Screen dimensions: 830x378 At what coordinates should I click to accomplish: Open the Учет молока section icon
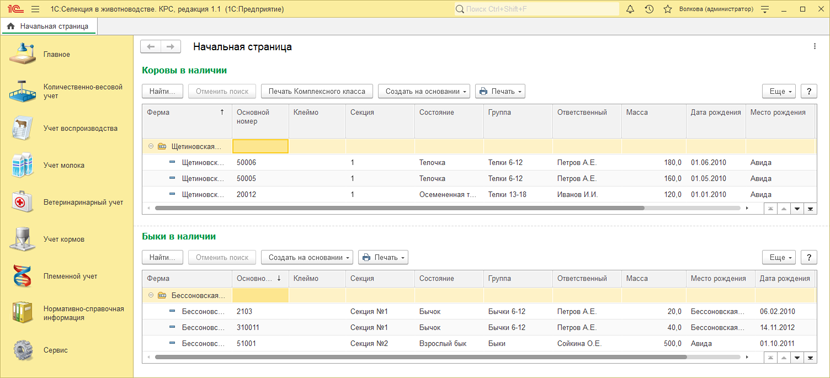click(22, 165)
